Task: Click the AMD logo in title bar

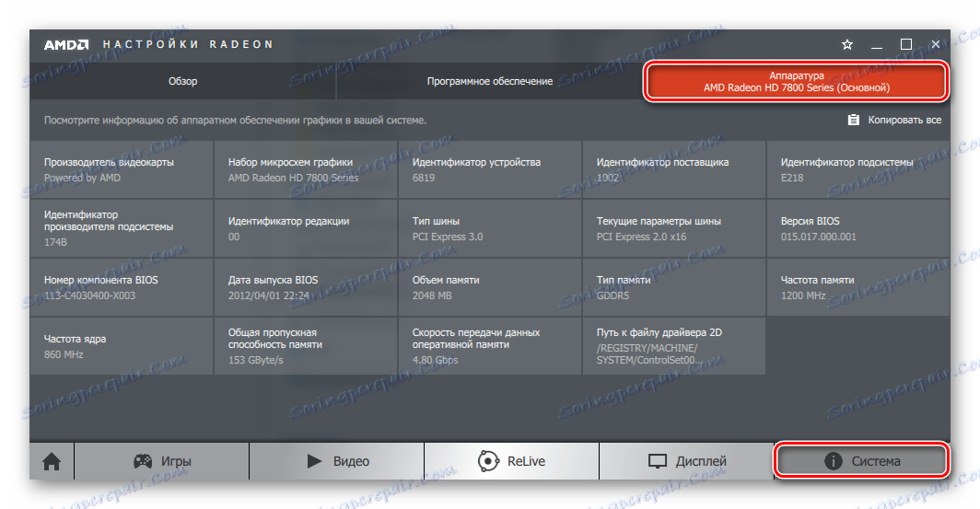Action: pos(66,45)
